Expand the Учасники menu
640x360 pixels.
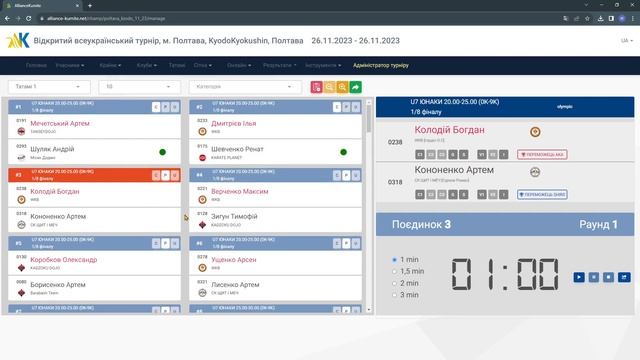point(70,65)
